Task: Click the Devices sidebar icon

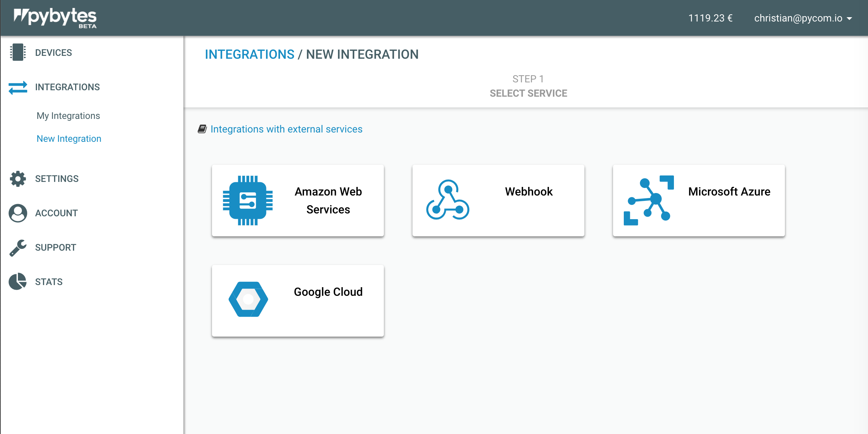Action: click(19, 53)
